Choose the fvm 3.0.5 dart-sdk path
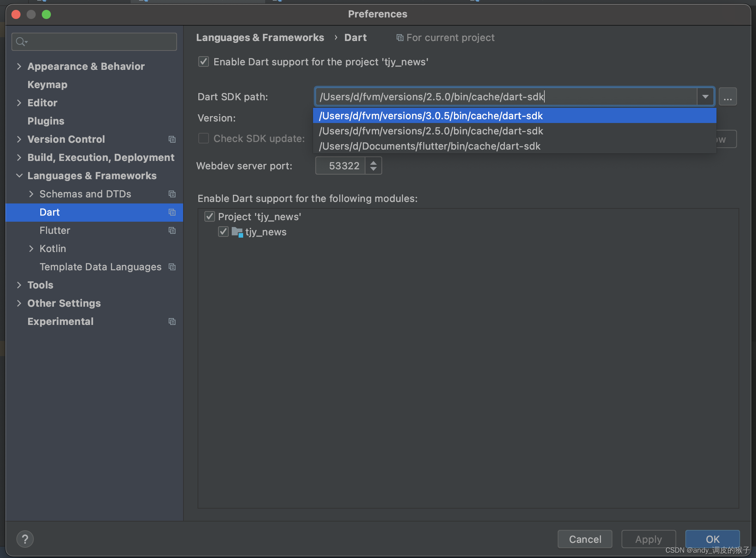The height and width of the screenshot is (558, 756). tap(514, 115)
